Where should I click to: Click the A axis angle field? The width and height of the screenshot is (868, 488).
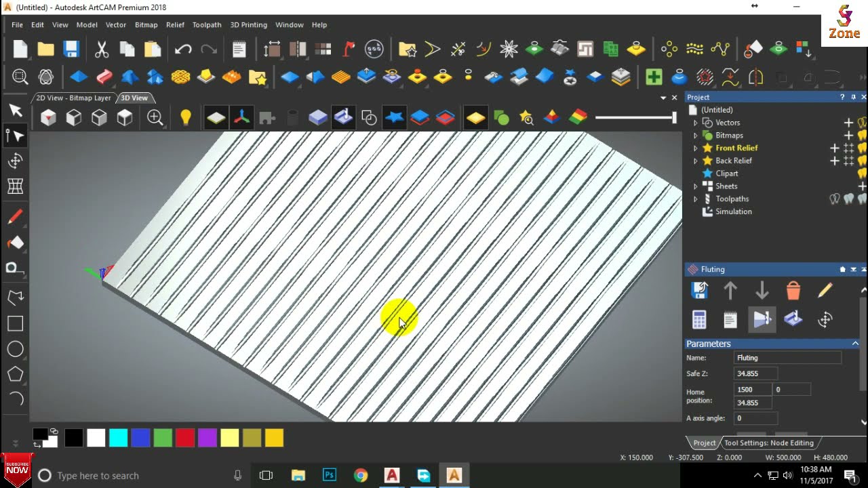[755, 418]
